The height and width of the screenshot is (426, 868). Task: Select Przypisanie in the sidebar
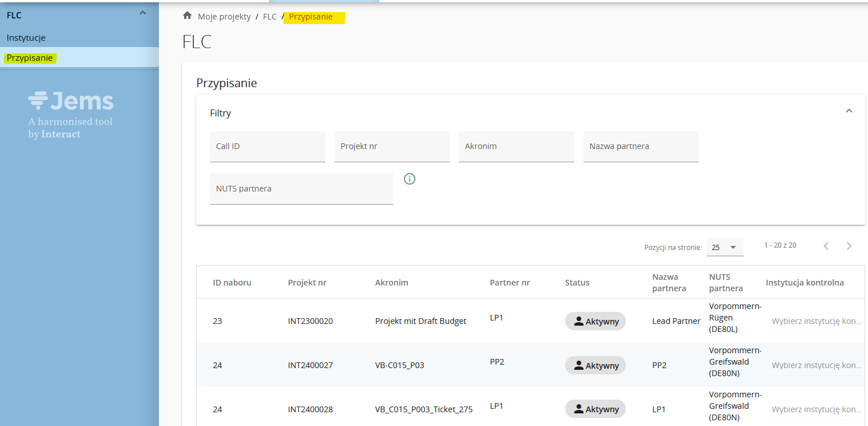[30, 58]
